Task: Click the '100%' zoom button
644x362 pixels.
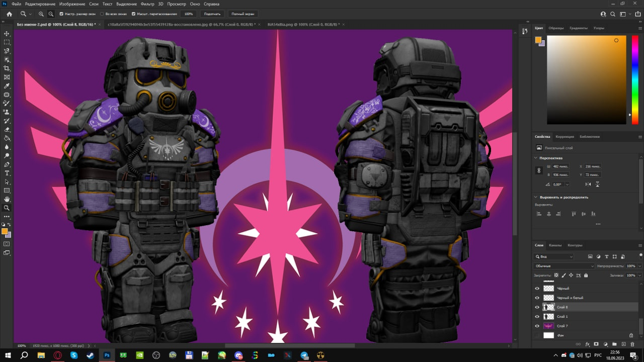Action: click(x=188, y=14)
